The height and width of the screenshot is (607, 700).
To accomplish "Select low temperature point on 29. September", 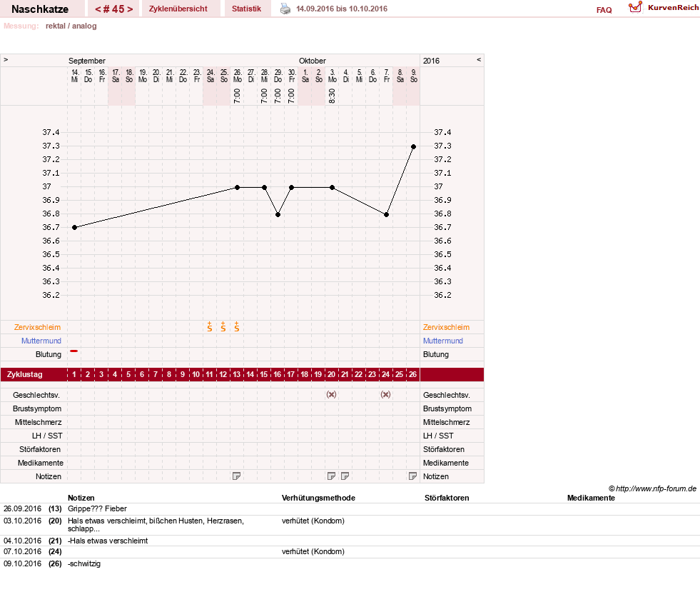I will click(278, 215).
